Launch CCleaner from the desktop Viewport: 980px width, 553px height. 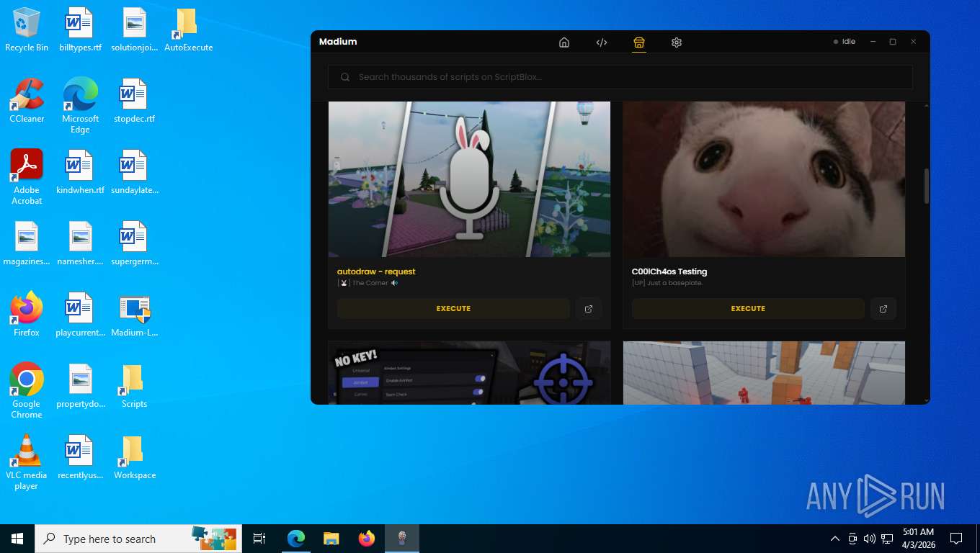(x=27, y=101)
